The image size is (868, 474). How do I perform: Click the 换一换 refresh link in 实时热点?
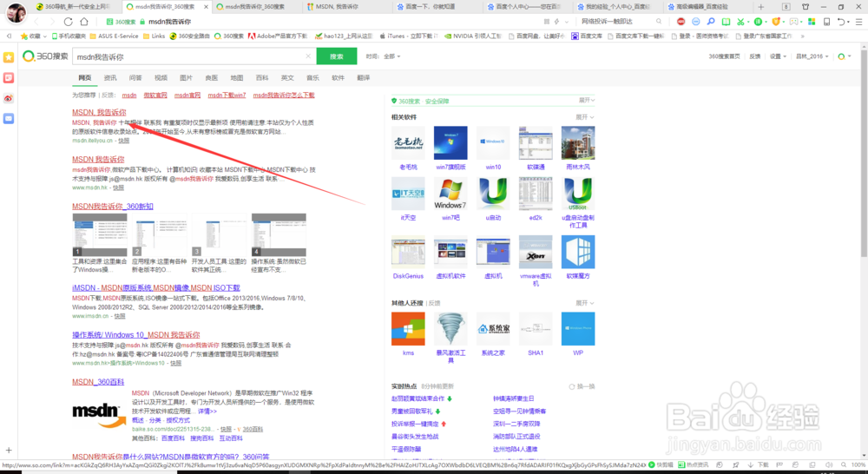pos(582,386)
